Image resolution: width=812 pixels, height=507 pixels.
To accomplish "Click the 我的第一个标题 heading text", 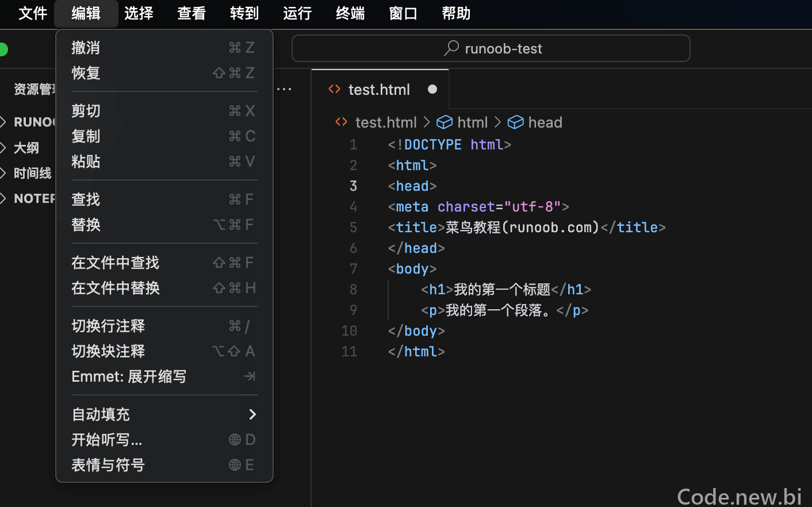I will (x=502, y=290).
